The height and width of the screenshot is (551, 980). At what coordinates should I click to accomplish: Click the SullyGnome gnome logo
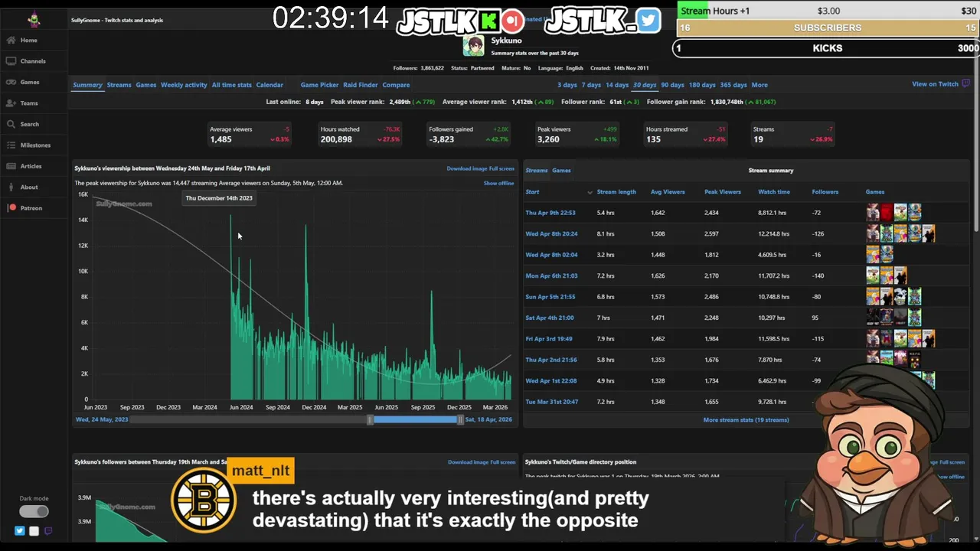tap(34, 20)
